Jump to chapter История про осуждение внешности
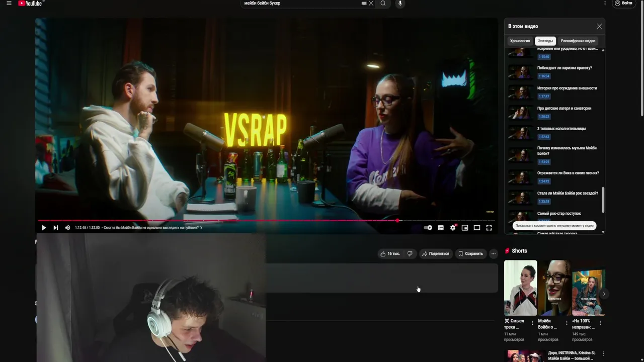The width and height of the screenshot is (644, 362). pyautogui.click(x=567, y=88)
